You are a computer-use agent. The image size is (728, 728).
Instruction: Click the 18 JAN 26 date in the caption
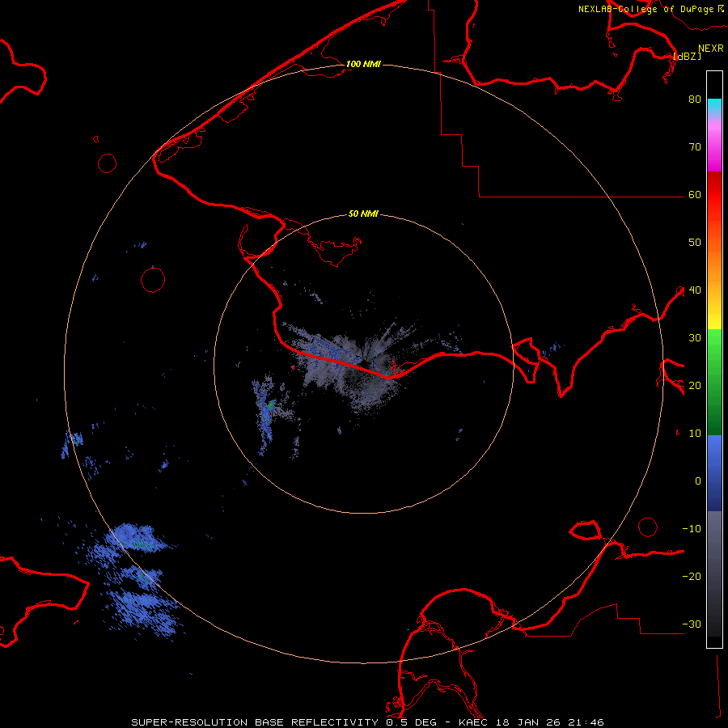528,722
